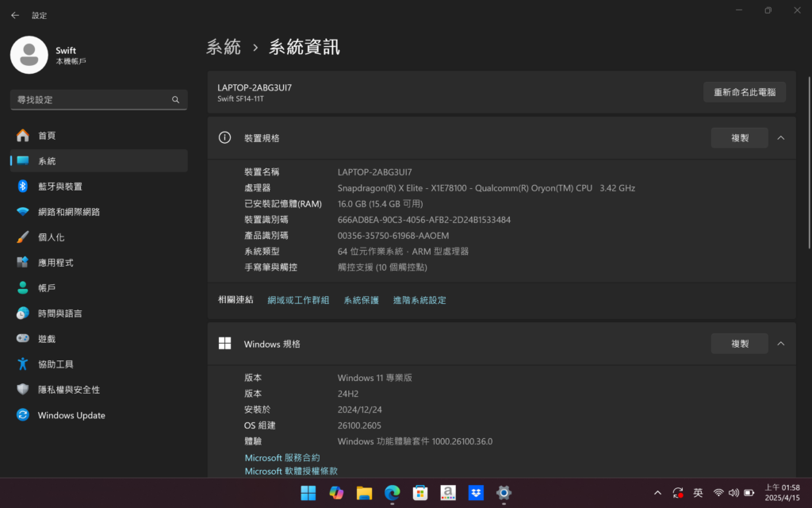The height and width of the screenshot is (508, 812).
Task: Open 個人化 settings
Action: [x=99, y=237]
